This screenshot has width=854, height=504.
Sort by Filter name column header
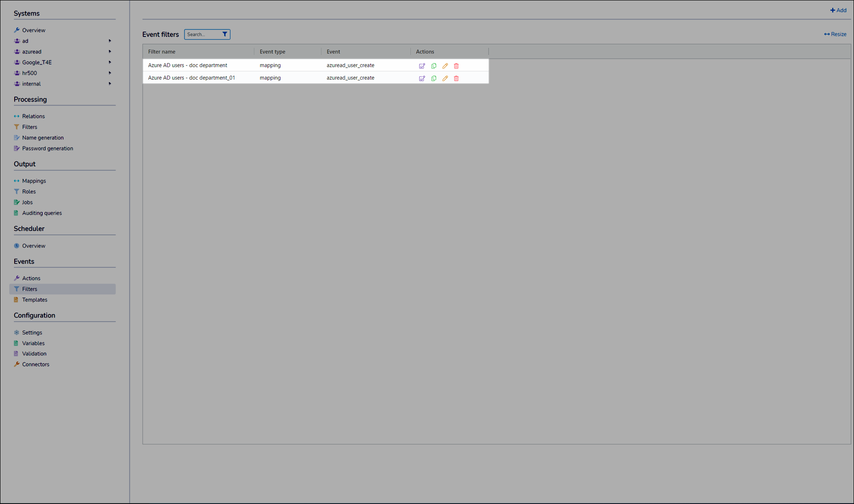point(162,52)
